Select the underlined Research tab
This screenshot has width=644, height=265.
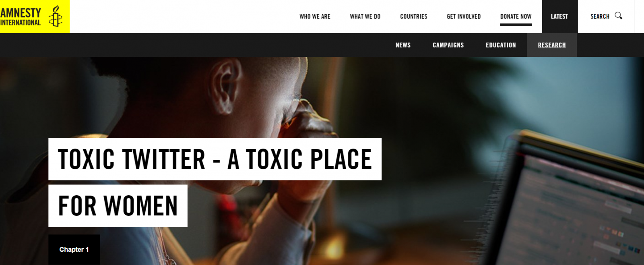pyautogui.click(x=552, y=45)
